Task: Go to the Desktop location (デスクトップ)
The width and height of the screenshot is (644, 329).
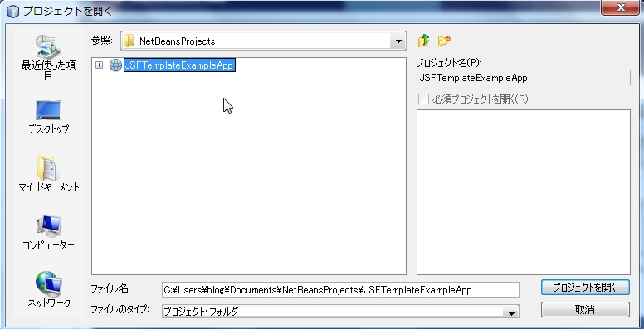Action: (x=48, y=118)
